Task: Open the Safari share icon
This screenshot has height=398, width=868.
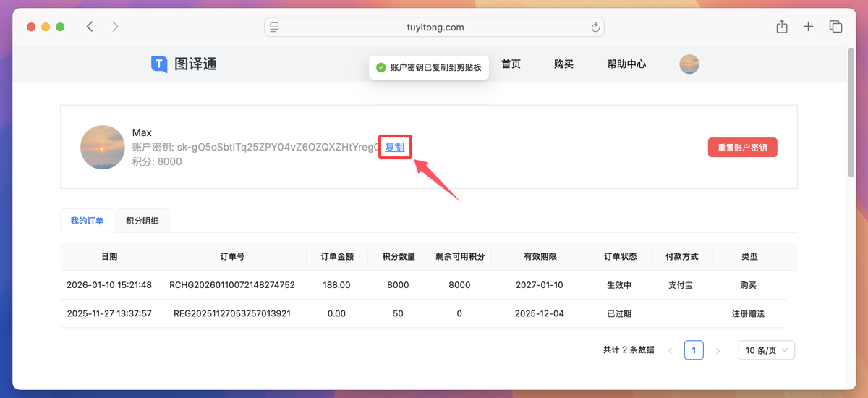Action: click(782, 27)
